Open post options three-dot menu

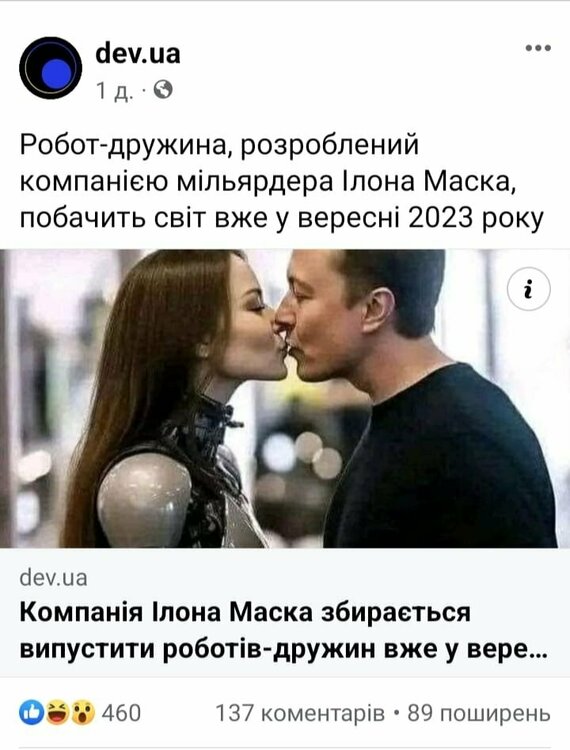coord(538,48)
